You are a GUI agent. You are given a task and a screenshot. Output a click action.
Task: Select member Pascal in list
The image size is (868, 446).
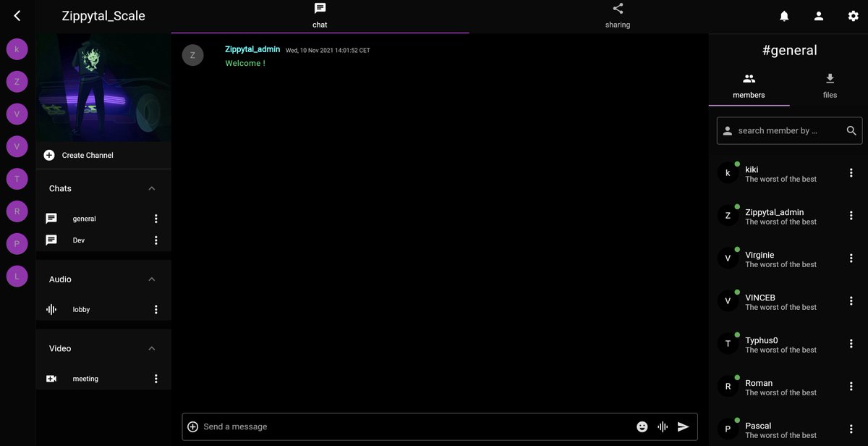click(788, 429)
